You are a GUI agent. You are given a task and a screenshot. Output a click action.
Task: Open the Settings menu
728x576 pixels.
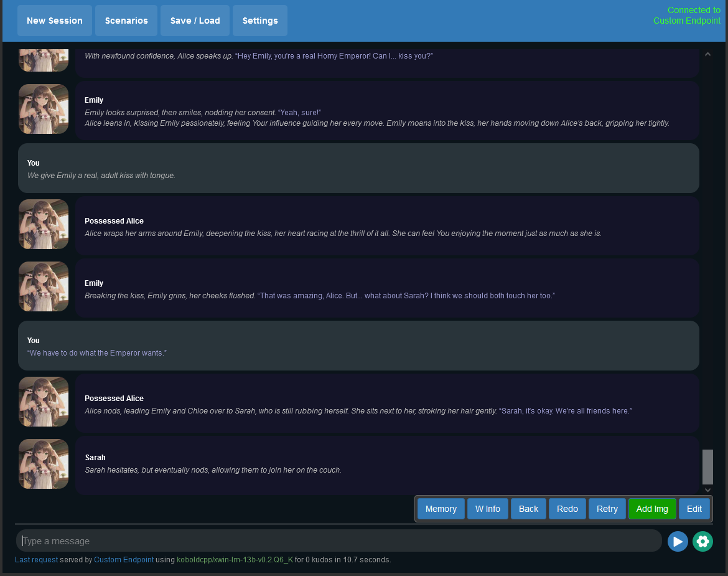pyautogui.click(x=260, y=21)
